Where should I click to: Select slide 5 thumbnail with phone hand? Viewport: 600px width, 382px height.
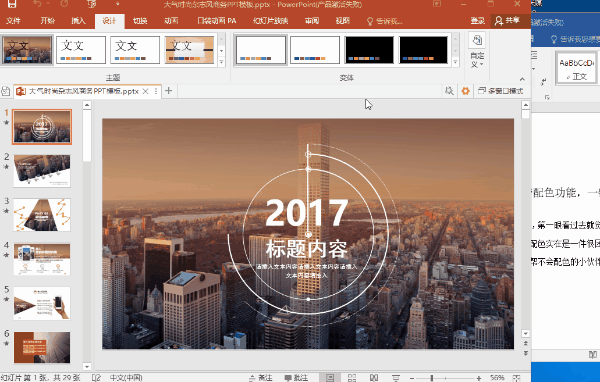(42, 303)
